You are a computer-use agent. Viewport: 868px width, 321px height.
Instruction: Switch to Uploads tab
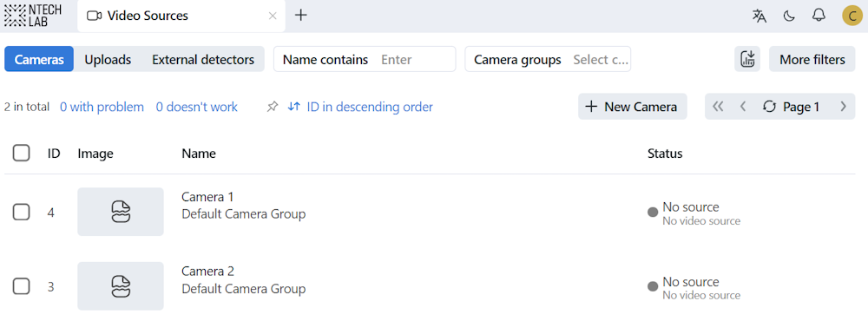click(x=108, y=59)
